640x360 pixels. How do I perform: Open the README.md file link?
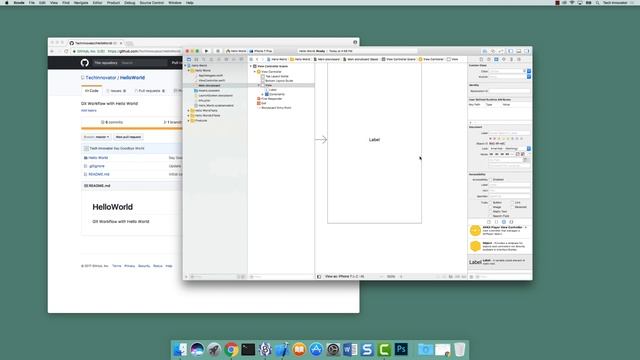99,174
